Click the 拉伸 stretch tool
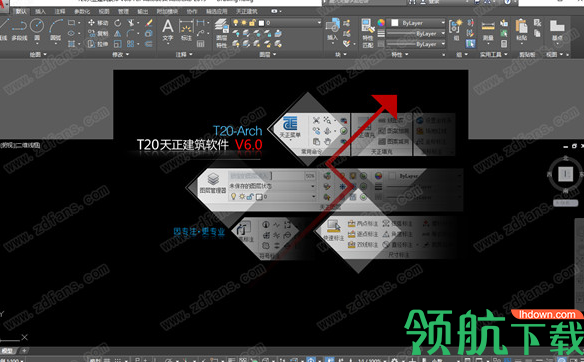The width and height of the screenshot is (584, 362). click(x=98, y=44)
